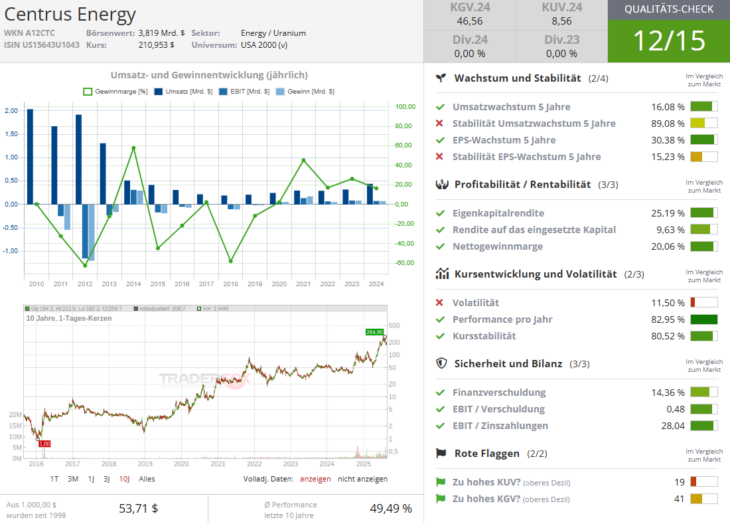Click the 'USA 2000 (v)' universe text

(x=264, y=45)
